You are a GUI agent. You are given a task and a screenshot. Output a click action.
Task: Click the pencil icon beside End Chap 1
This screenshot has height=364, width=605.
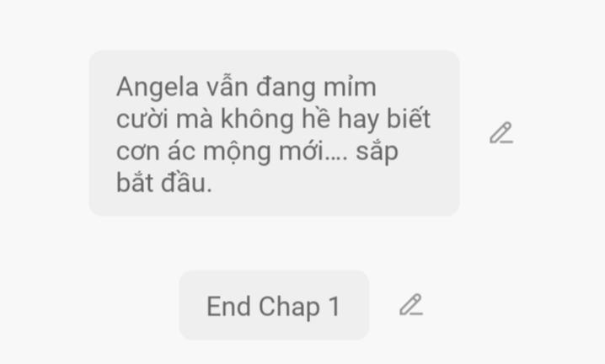411,304
